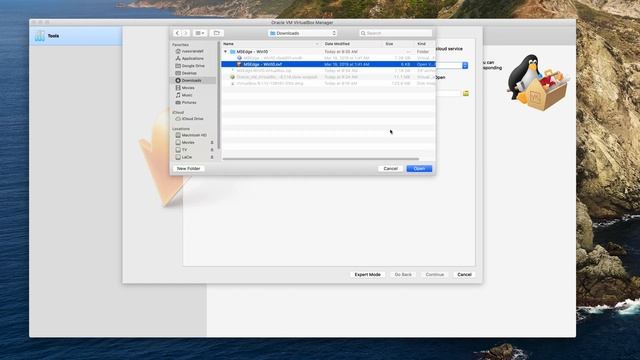Cancel the file open dialog
Screen dimensions: 640x360
(391, 169)
